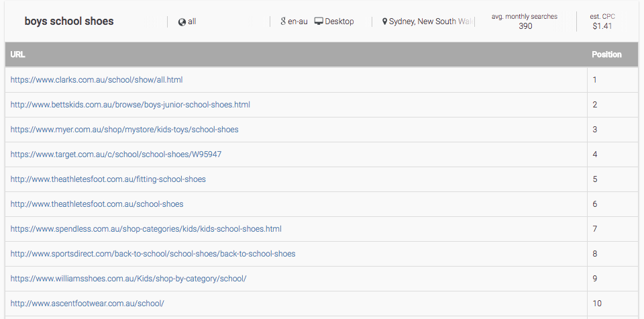This screenshot has height=319, width=644.
Task: Click position cell 9 for williamsshoes
Action: [x=612, y=278]
